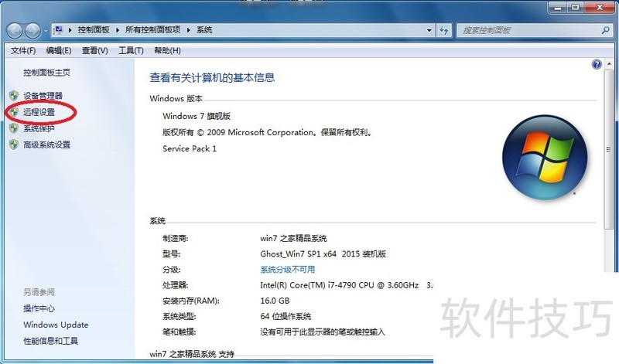Expand the arrow after 所有控制面板项 in the breadcrumb

tap(188, 30)
